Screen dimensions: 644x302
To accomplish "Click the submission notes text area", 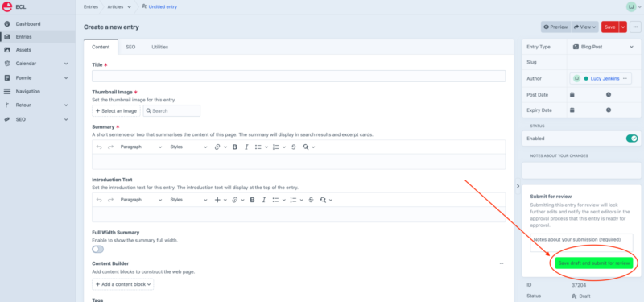I will click(x=581, y=242).
